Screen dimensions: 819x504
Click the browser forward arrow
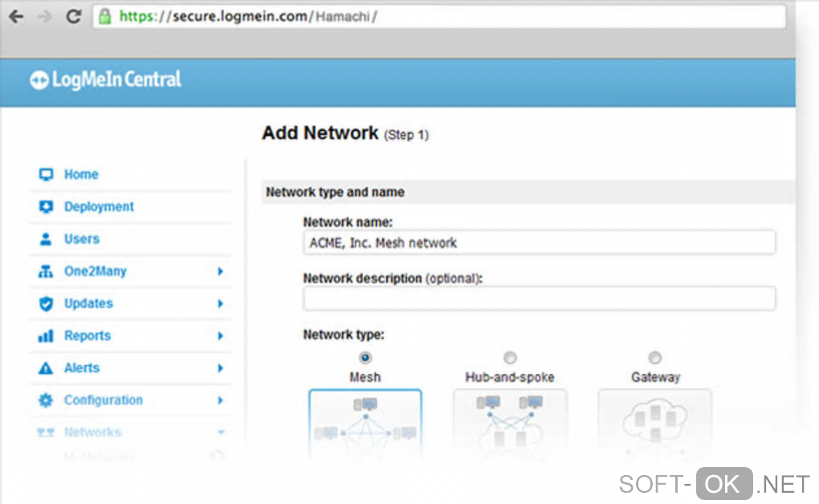[45, 17]
